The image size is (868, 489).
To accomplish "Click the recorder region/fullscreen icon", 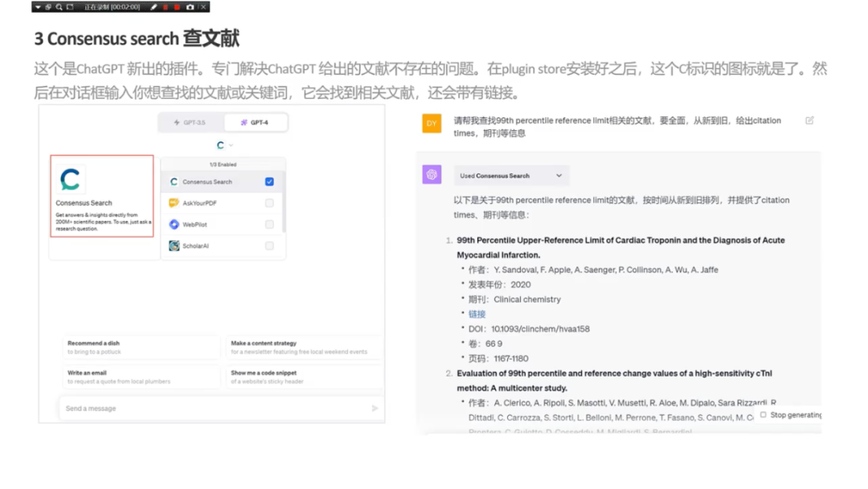I will pyautogui.click(x=70, y=7).
